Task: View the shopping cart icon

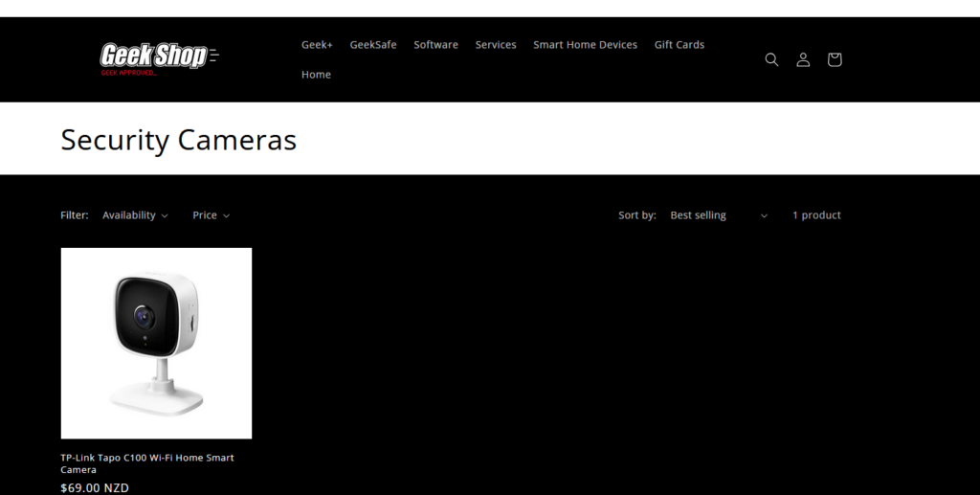Action: (835, 59)
